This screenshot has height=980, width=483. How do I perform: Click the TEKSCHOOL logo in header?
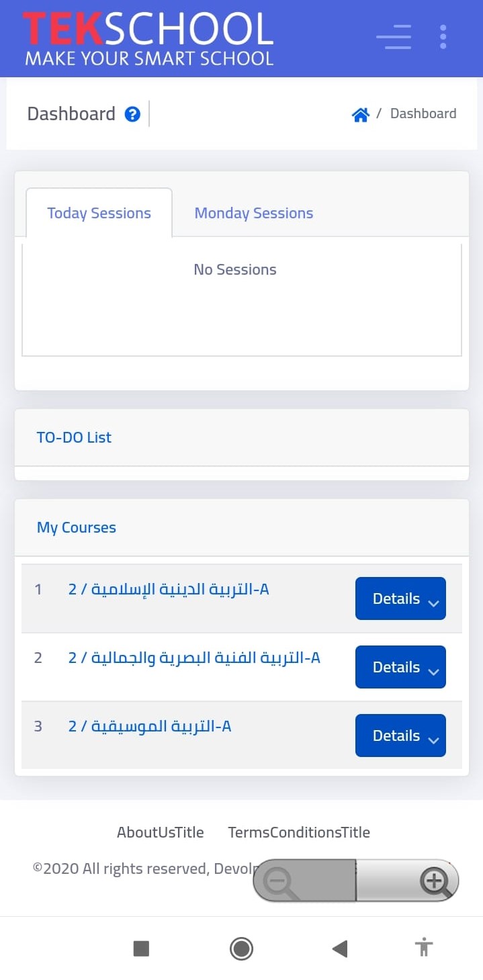tap(148, 38)
